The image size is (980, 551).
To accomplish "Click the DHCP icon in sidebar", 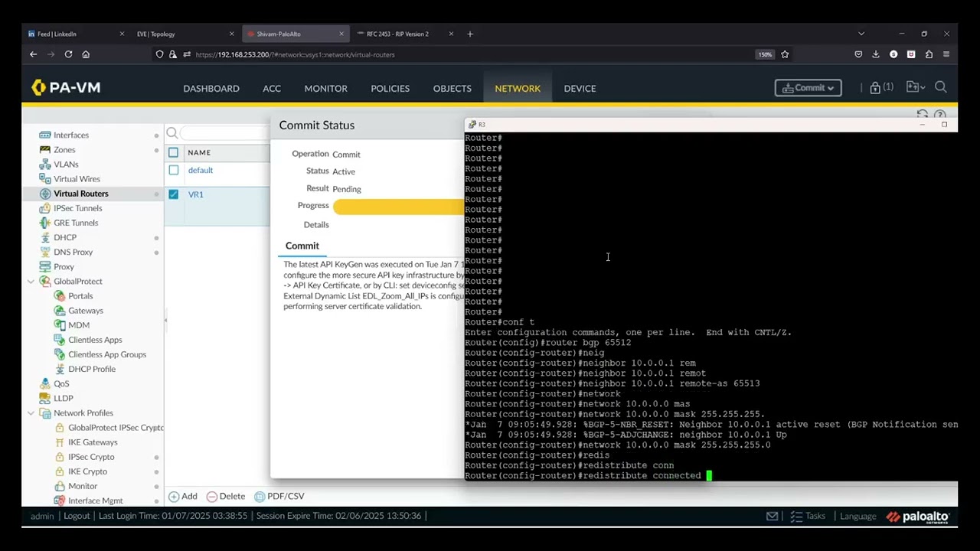I will (x=45, y=237).
